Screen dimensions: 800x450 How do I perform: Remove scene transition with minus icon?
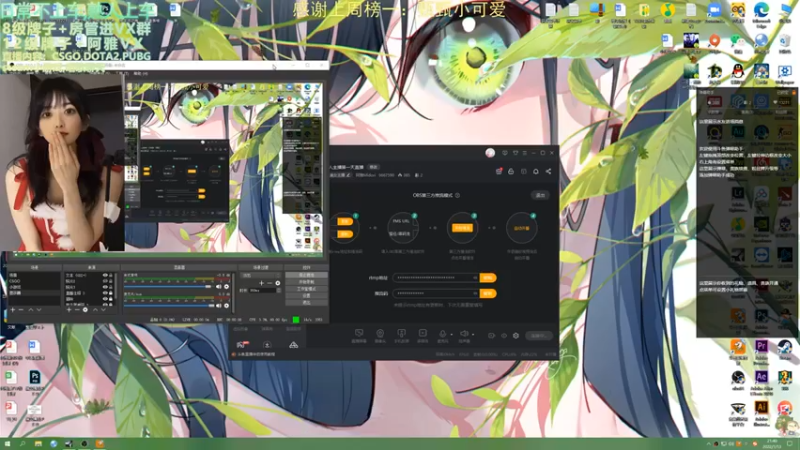click(269, 283)
